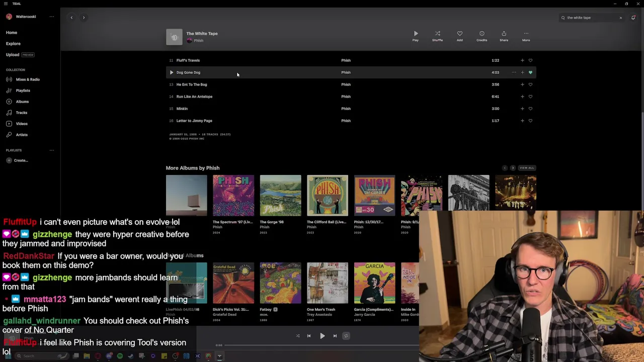Screen dimensions: 644x362
Task: Open playlists section options dots
Action: click(x=51, y=150)
